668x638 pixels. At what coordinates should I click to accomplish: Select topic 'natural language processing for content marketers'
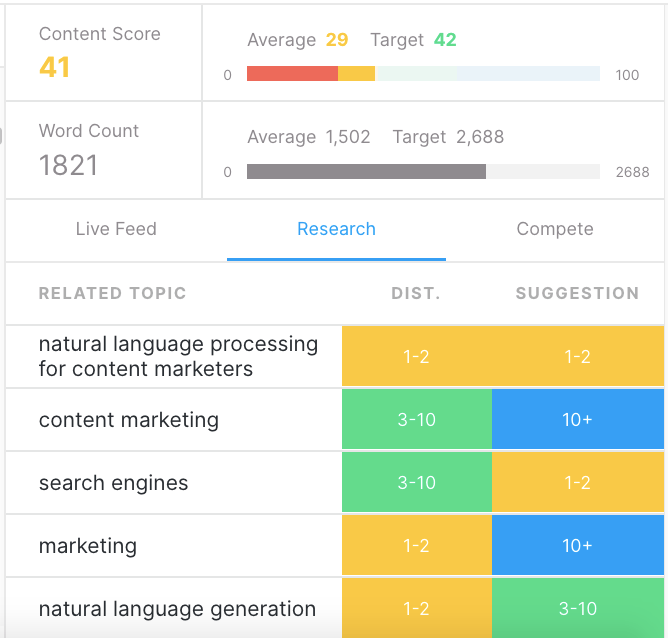pyautogui.click(x=178, y=356)
